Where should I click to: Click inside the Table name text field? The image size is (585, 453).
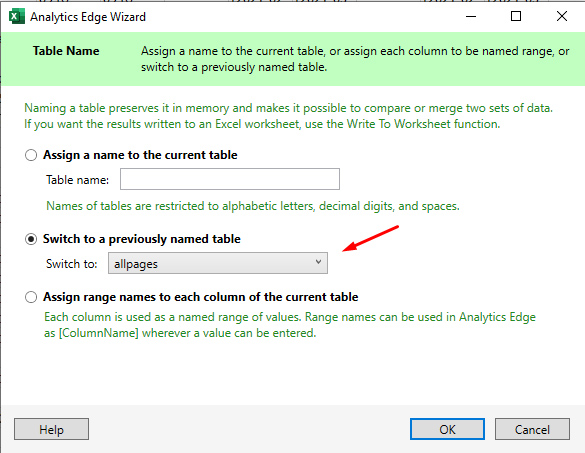tap(230, 179)
